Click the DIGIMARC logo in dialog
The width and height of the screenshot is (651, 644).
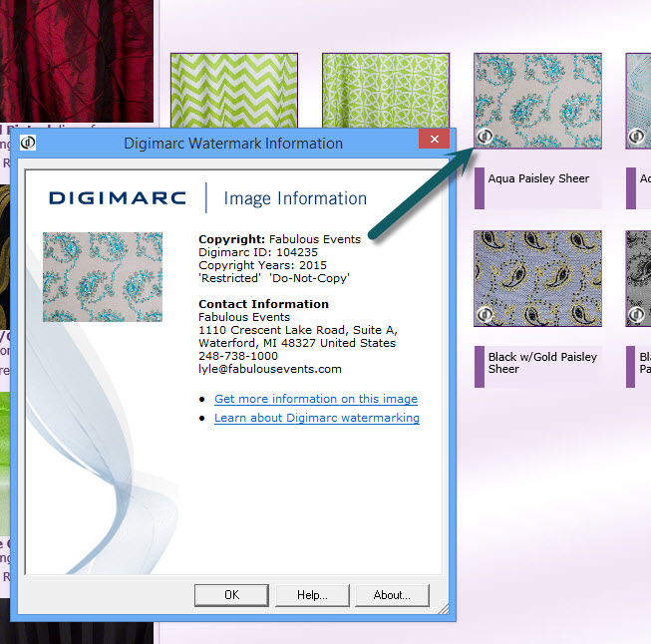118,198
